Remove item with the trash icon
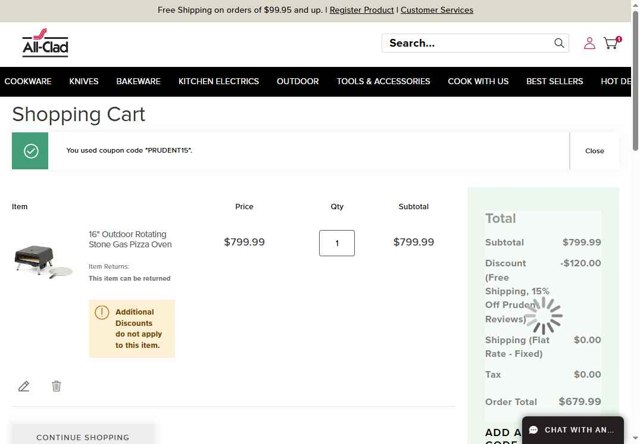Image resolution: width=640 pixels, height=444 pixels. click(x=56, y=386)
